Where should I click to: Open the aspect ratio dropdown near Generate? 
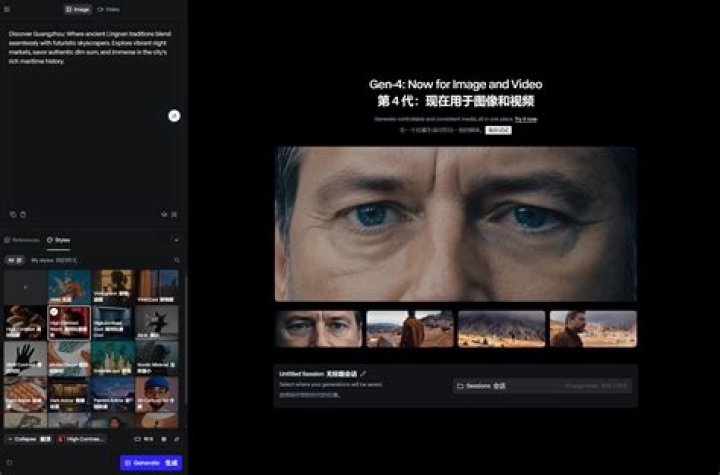pos(144,439)
